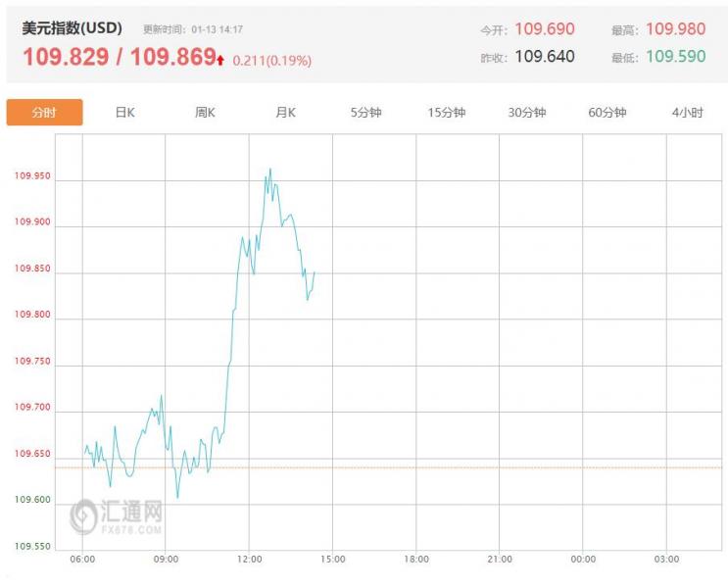Click the 18:00 time axis label
This screenshot has height=588, width=728.
416,559
